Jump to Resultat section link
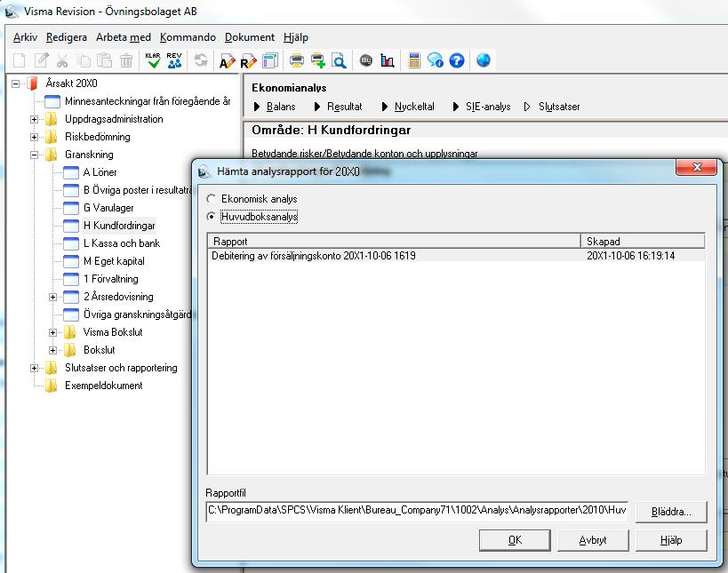The width and height of the screenshot is (728, 573). [x=345, y=107]
